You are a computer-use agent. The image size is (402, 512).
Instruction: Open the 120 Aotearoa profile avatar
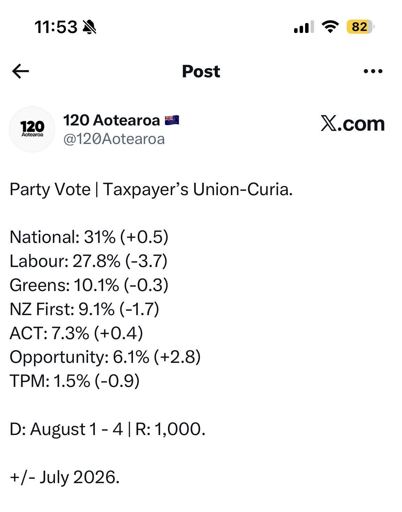pyautogui.click(x=32, y=129)
